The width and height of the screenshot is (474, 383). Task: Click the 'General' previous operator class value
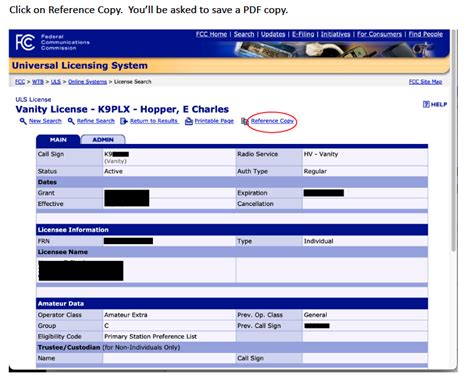(315, 315)
